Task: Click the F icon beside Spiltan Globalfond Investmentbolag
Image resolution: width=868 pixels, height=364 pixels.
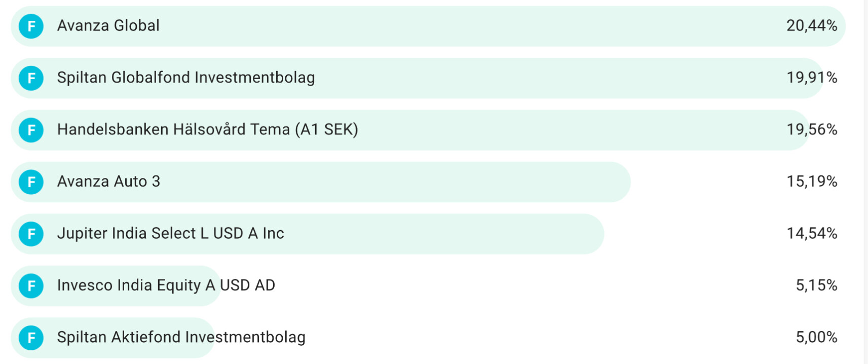Action: pyautogui.click(x=31, y=78)
